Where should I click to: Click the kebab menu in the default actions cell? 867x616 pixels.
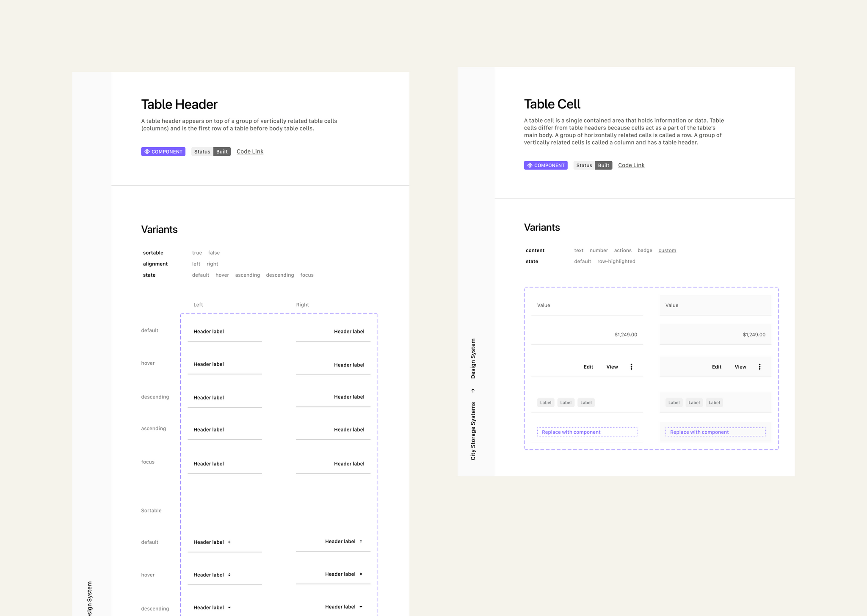click(x=631, y=367)
